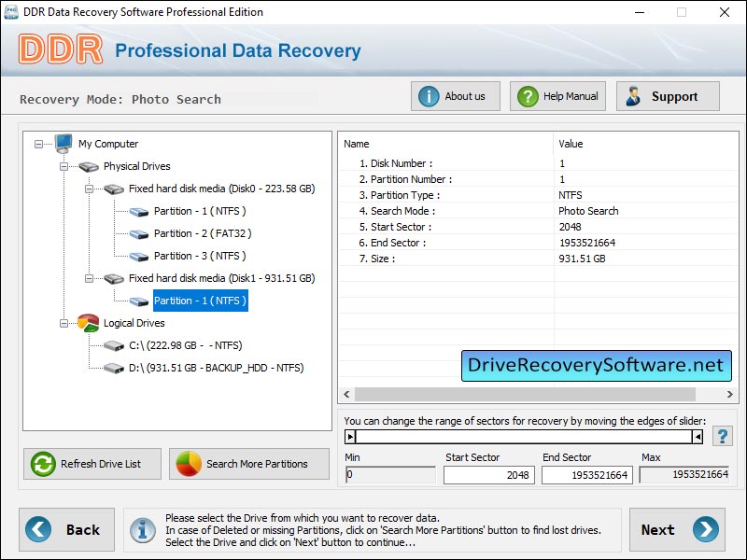Select Partition - 3 ( NTFS )
This screenshot has height=560, width=747.
pyautogui.click(x=200, y=256)
